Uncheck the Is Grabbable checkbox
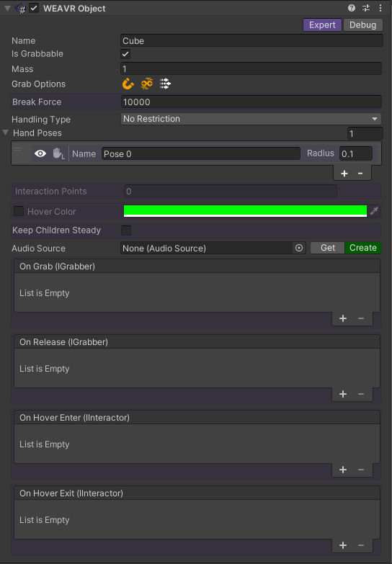The height and width of the screenshot is (564, 392). (125, 54)
